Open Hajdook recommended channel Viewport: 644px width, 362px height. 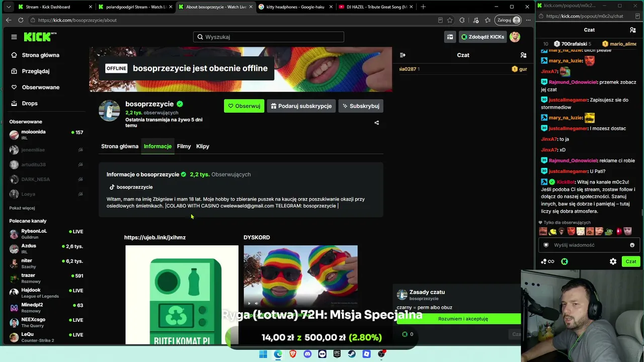[45, 293]
